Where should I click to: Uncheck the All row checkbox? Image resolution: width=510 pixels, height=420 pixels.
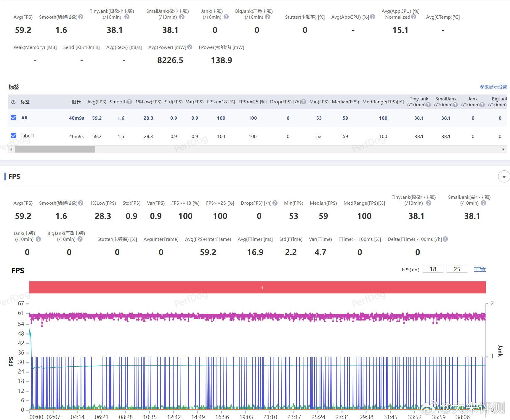click(14, 118)
